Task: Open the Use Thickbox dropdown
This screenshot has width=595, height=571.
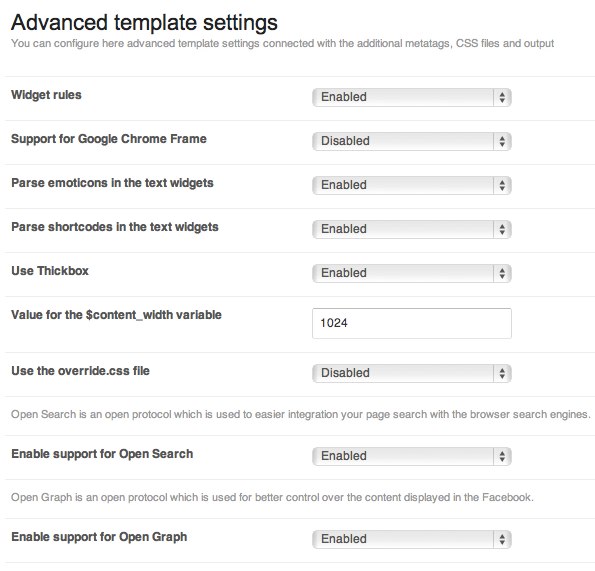Action: click(412, 273)
